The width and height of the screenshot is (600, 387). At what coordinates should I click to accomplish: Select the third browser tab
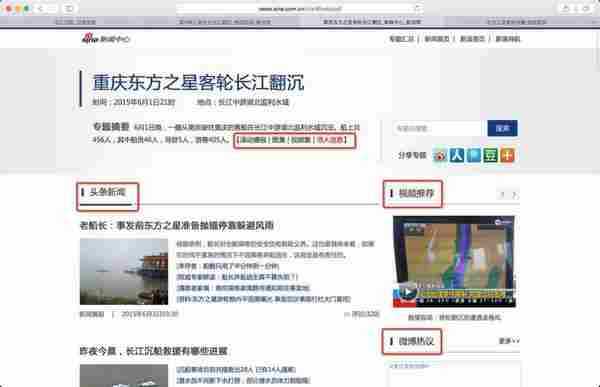[372, 22]
